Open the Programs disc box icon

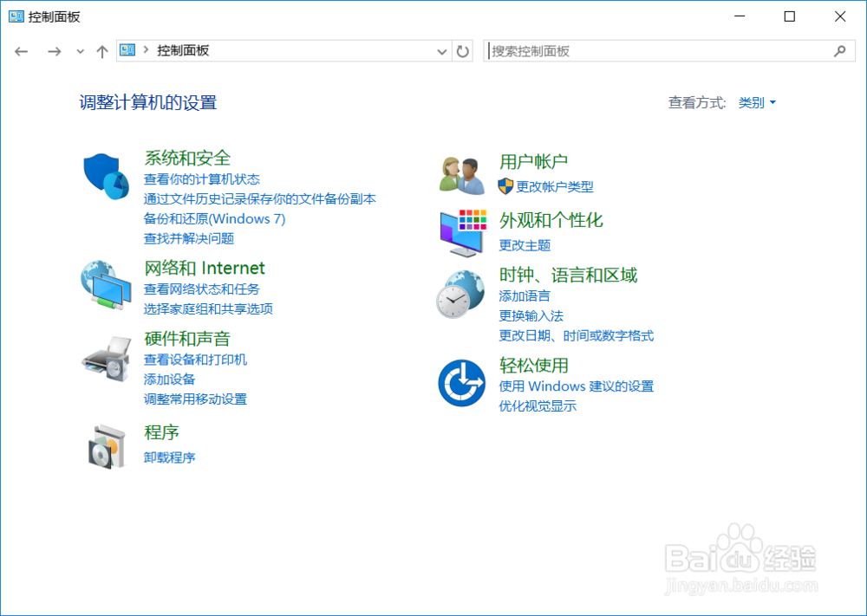pyautogui.click(x=108, y=446)
